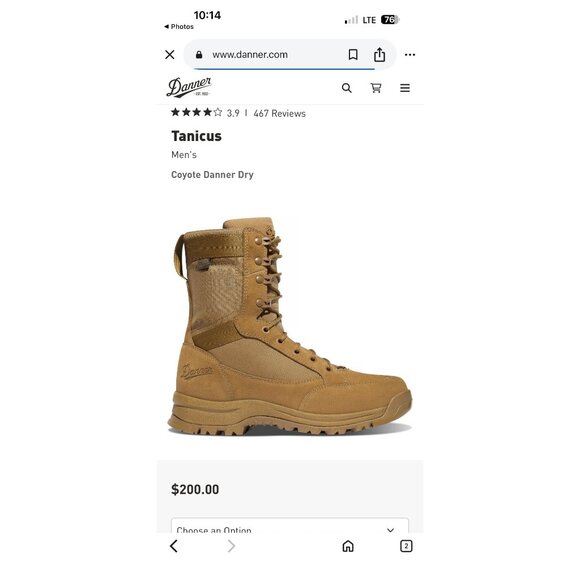This screenshot has height=580, width=580.
Task: Open the three-dot browser menu
Action: [x=410, y=55]
